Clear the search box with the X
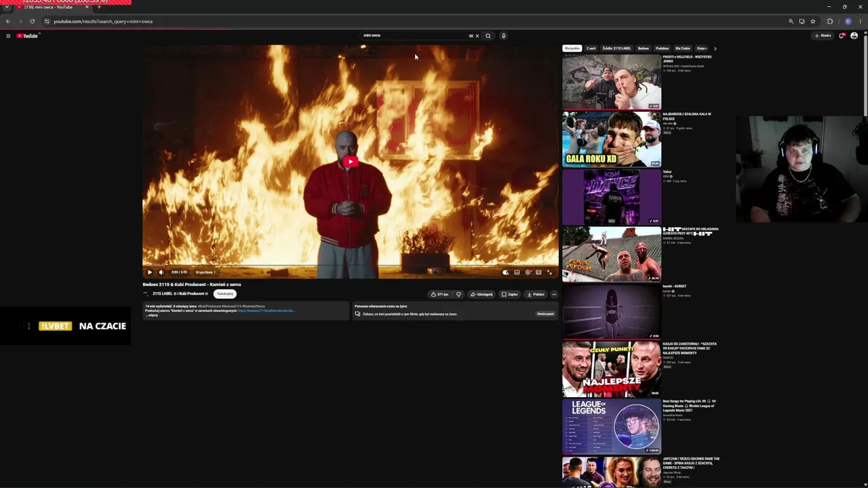Screen dimensions: 868x488 point(477,36)
